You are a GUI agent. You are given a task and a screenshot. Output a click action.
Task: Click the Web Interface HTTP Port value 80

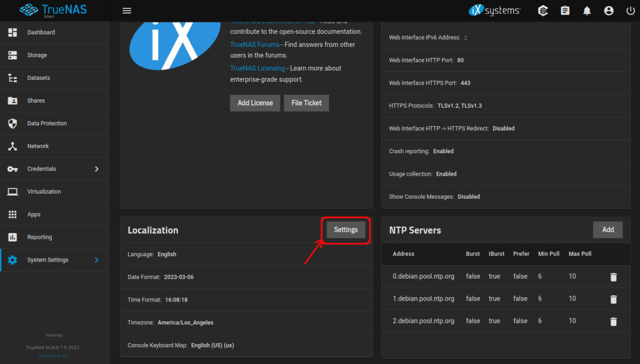click(x=460, y=60)
